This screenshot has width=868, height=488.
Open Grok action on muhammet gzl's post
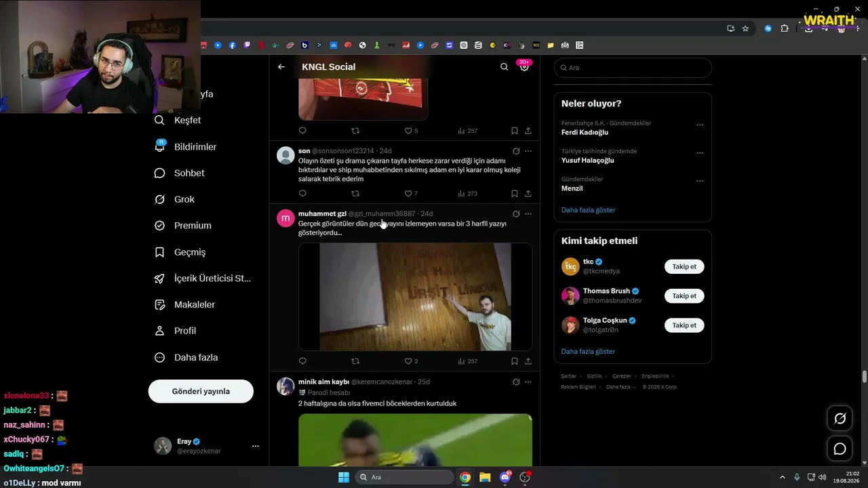point(516,214)
